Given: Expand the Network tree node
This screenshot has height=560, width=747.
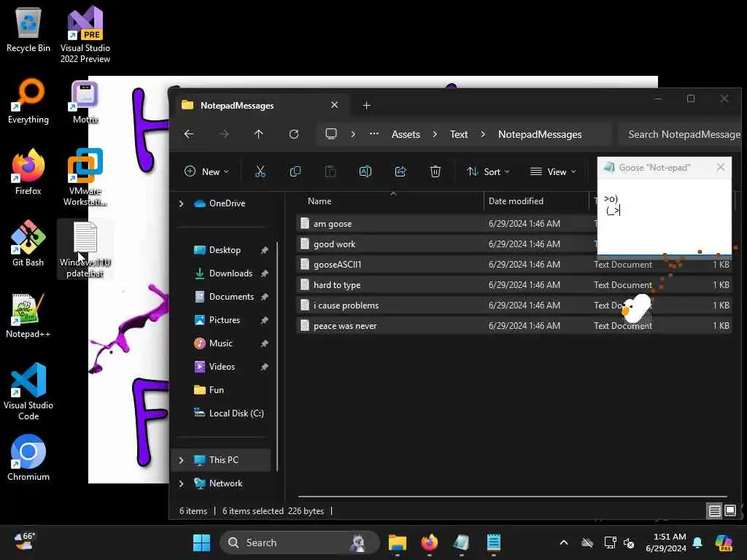Looking at the screenshot, I should [181, 483].
